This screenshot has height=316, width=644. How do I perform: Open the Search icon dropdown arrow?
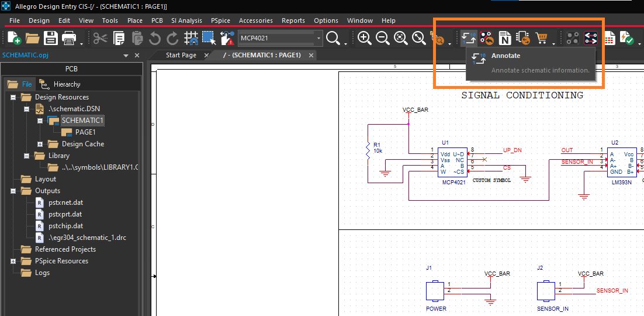pyautogui.click(x=346, y=43)
